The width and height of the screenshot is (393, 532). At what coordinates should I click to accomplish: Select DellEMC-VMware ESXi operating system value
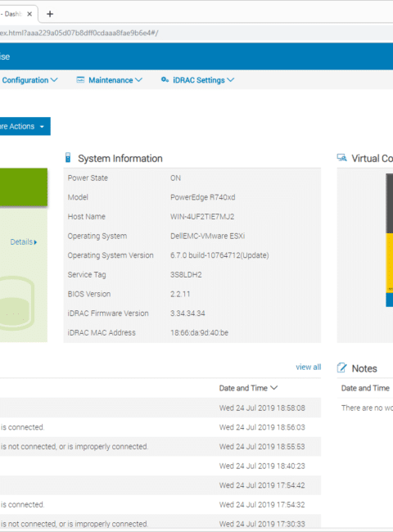(x=207, y=237)
